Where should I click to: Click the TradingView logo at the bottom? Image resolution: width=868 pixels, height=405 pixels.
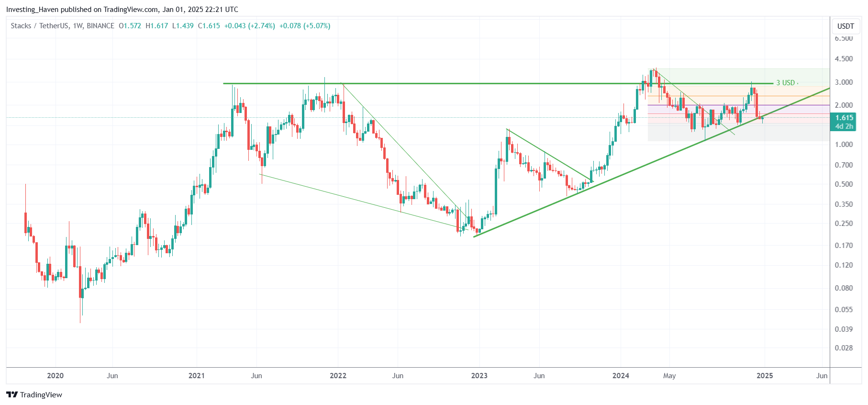34,394
